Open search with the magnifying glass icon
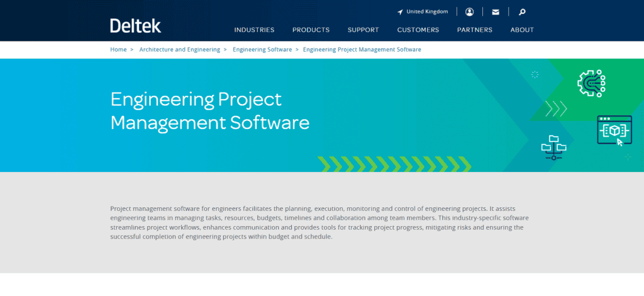 [522, 12]
